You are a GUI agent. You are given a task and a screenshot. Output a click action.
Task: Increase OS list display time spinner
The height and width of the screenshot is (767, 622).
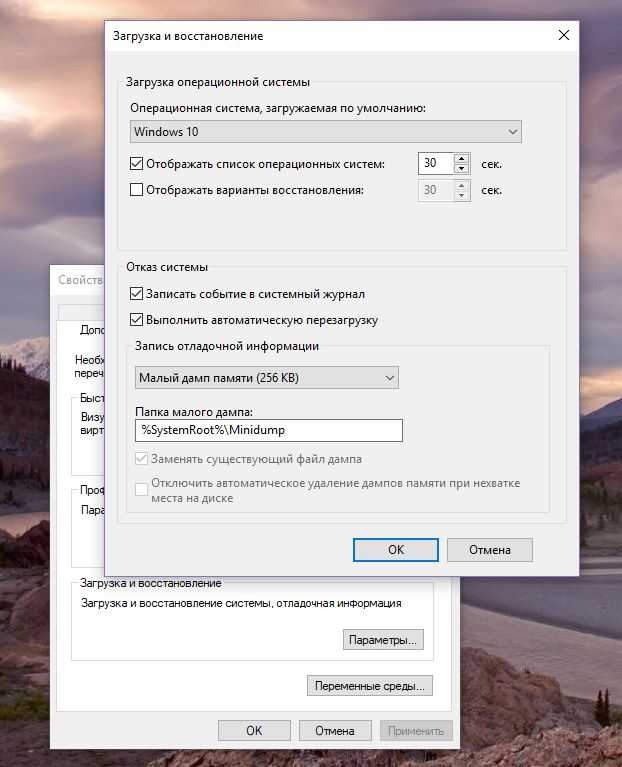[461, 159]
